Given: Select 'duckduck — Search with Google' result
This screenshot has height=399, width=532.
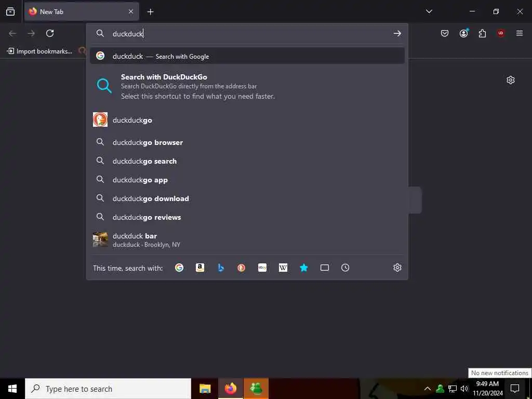Looking at the screenshot, I should (x=247, y=56).
